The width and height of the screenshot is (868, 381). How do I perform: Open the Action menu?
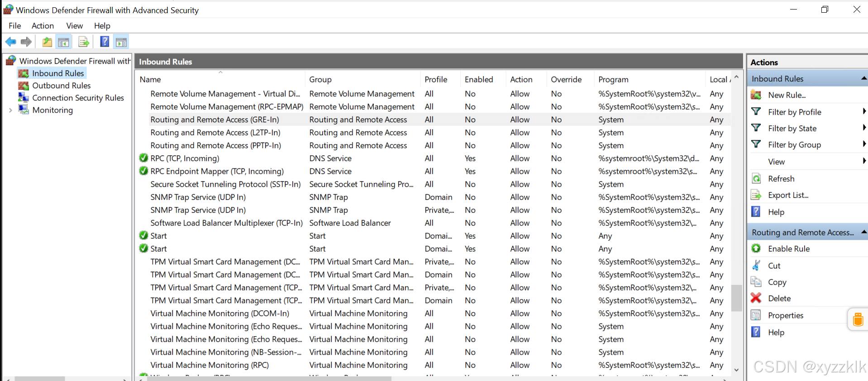tap(43, 26)
